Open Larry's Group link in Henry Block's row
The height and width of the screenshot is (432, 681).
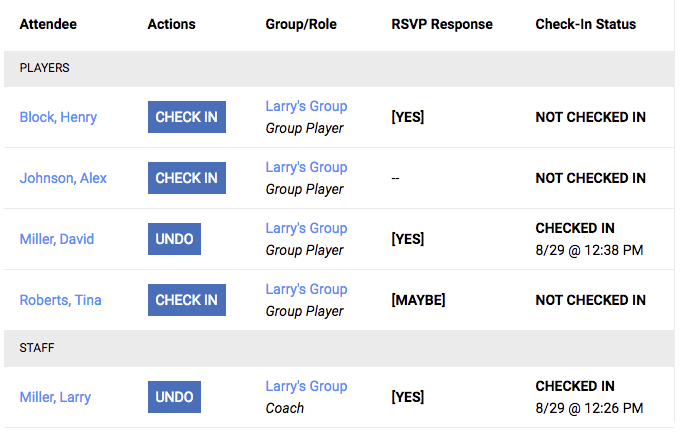[x=306, y=106]
